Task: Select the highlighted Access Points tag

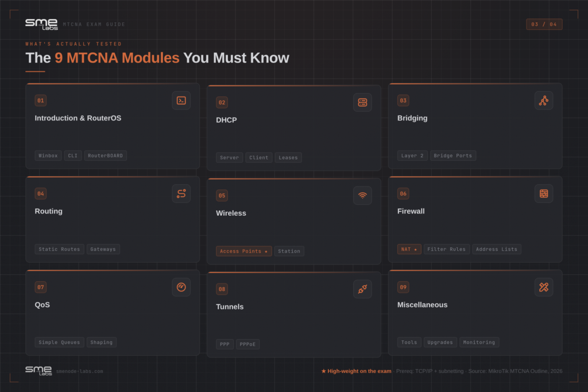Action: tap(243, 251)
